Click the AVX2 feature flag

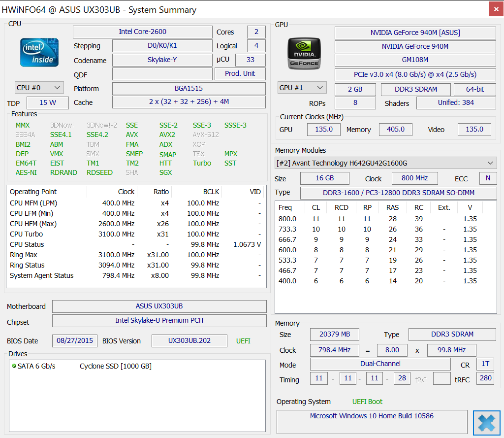pyautogui.click(x=167, y=135)
